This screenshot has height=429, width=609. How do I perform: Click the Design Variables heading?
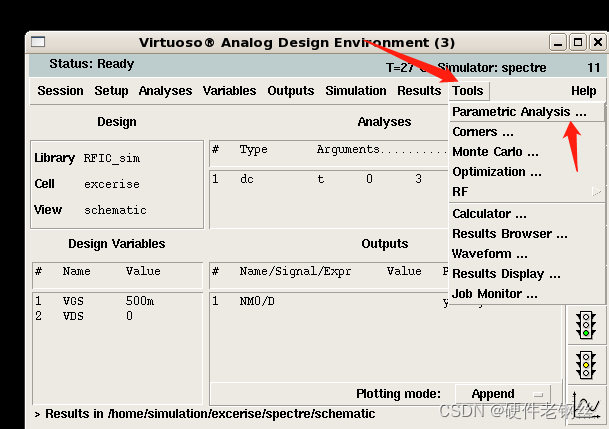click(117, 244)
